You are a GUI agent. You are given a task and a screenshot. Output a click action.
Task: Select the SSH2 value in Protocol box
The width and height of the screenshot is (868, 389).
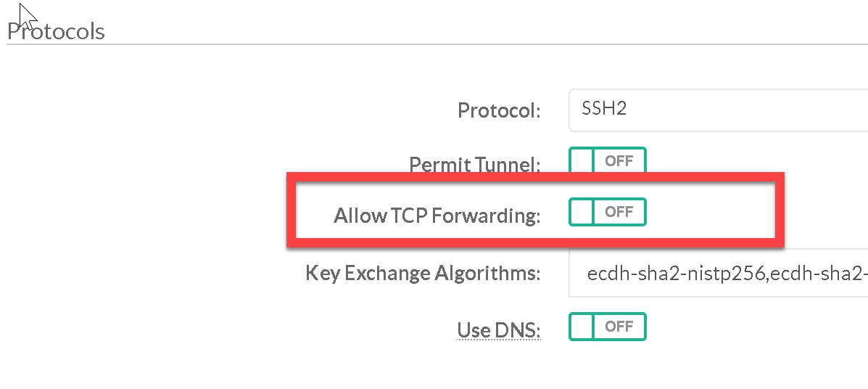pos(604,109)
